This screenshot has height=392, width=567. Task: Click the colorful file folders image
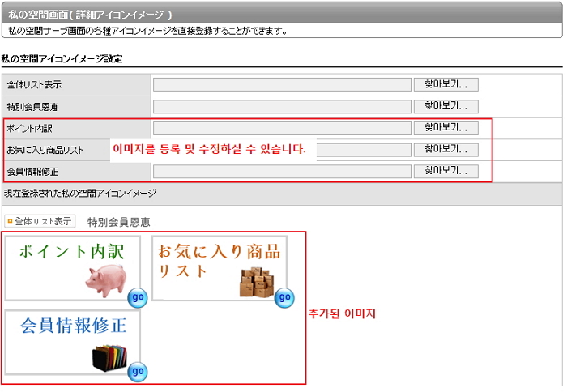(109, 357)
